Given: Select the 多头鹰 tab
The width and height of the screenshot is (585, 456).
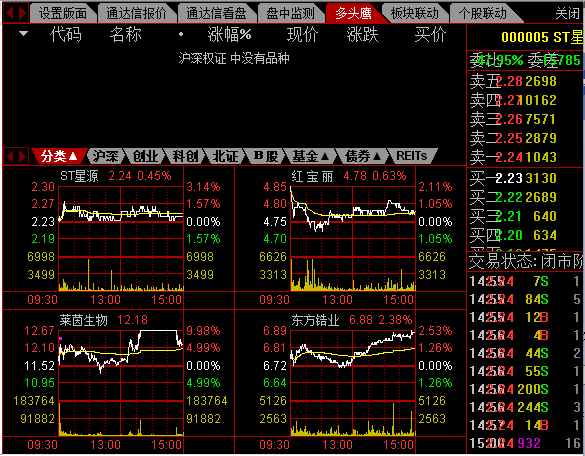Looking at the screenshot, I should [353, 14].
